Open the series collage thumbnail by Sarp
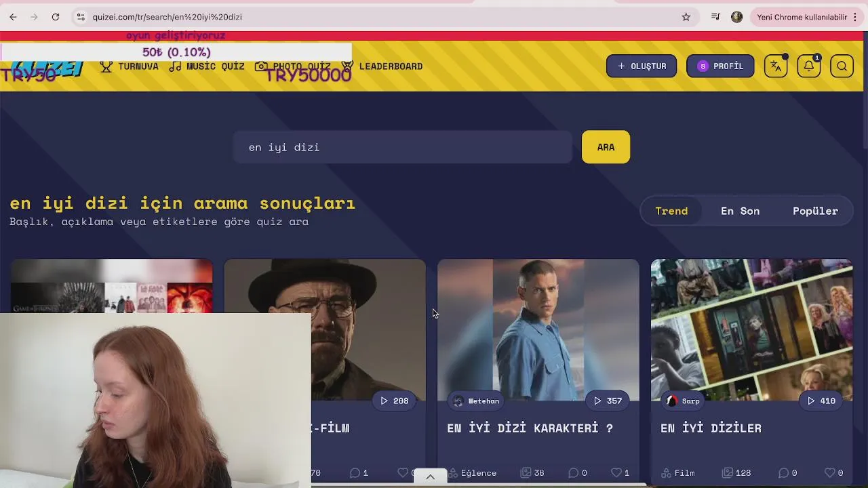 (x=751, y=329)
